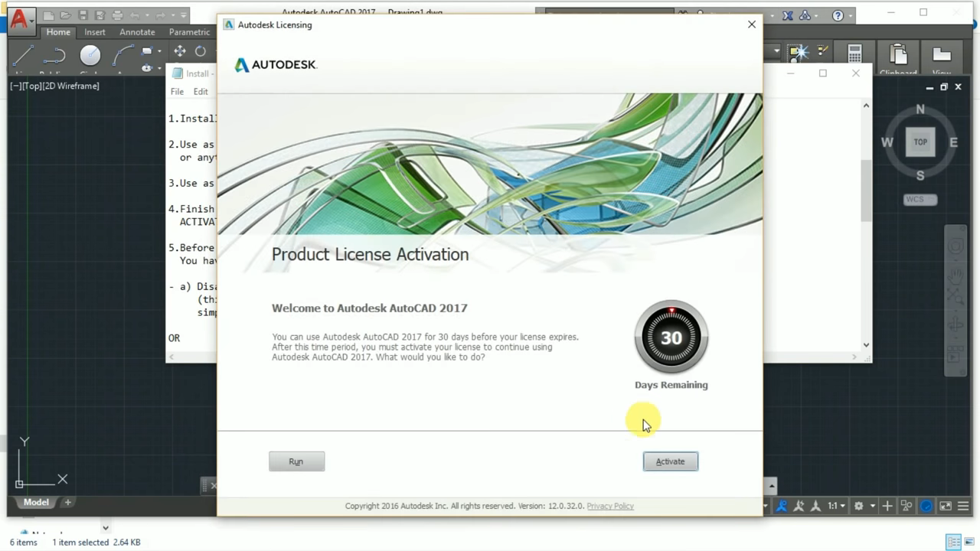Select the Line tool in the ribbon
This screenshot has height=551, width=980.
[22, 54]
